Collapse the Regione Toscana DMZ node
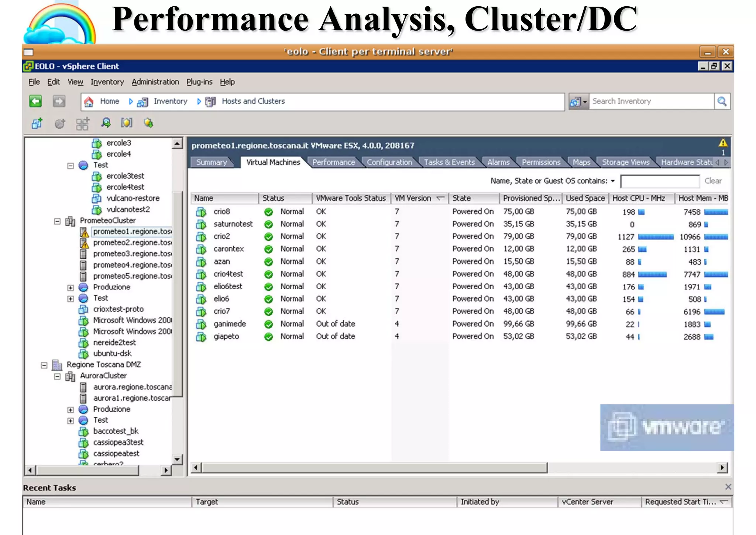Screen dimensions: 756x535 [x=44, y=365]
